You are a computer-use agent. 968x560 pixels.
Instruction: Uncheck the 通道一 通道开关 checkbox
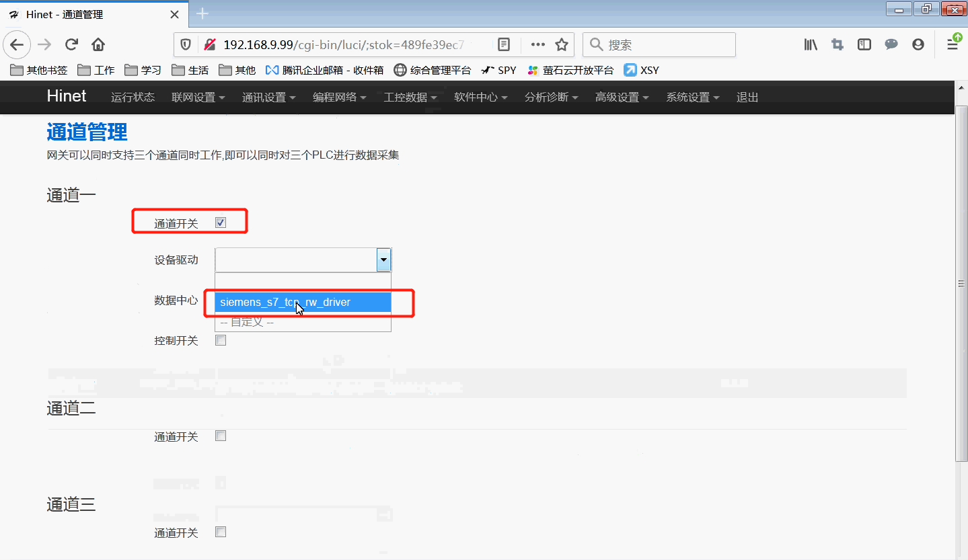point(221,223)
